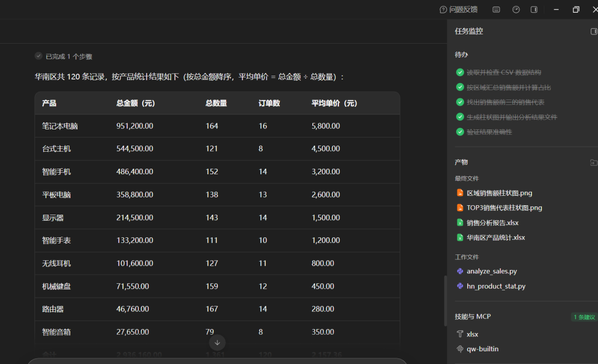Click the 智能手机 product cell
Screen dimensions: 598x364
(x=56, y=172)
